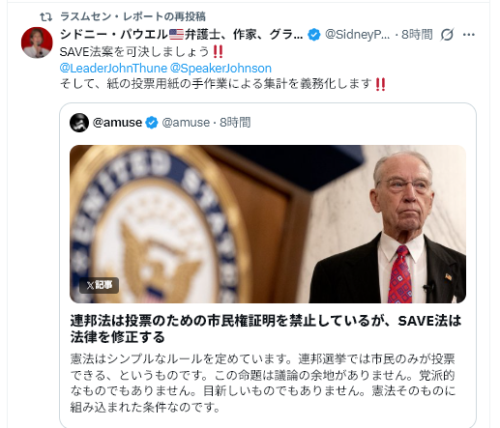Viewport: 500px width, 428px height.
Task: Open the article cover image
Action: pyautogui.click(x=268, y=224)
